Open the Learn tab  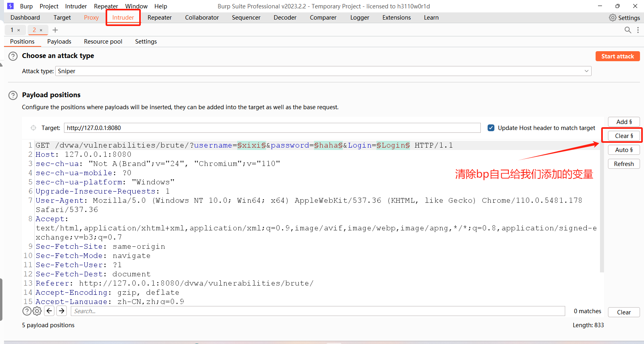(431, 18)
